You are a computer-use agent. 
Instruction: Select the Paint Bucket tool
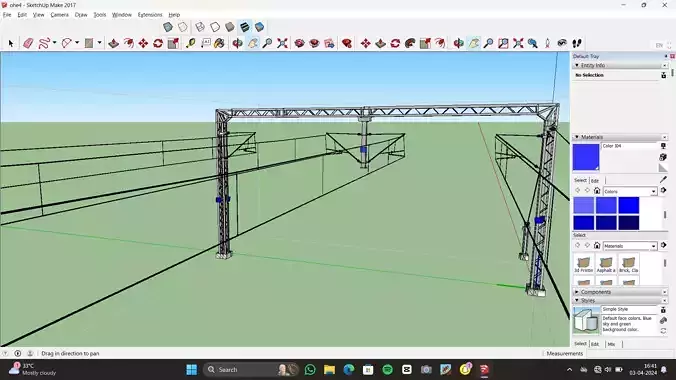click(219, 43)
